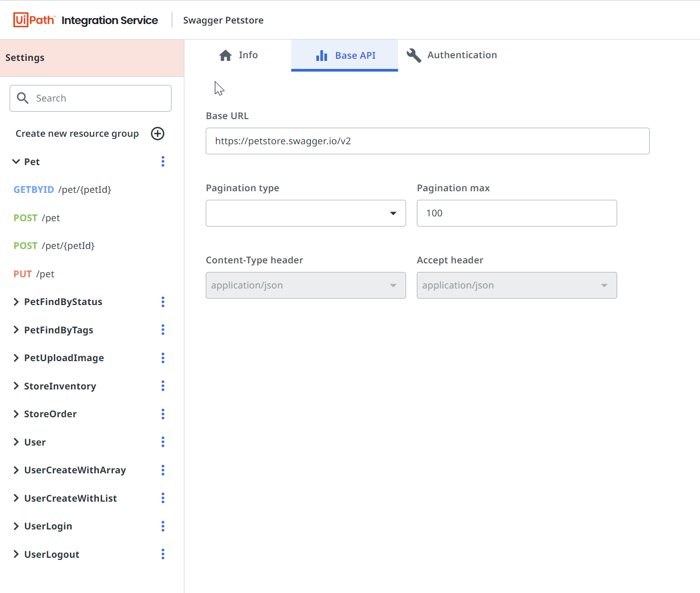Expand the UserLogout group chevron
This screenshot has width=700, height=593.
[x=16, y=554]
